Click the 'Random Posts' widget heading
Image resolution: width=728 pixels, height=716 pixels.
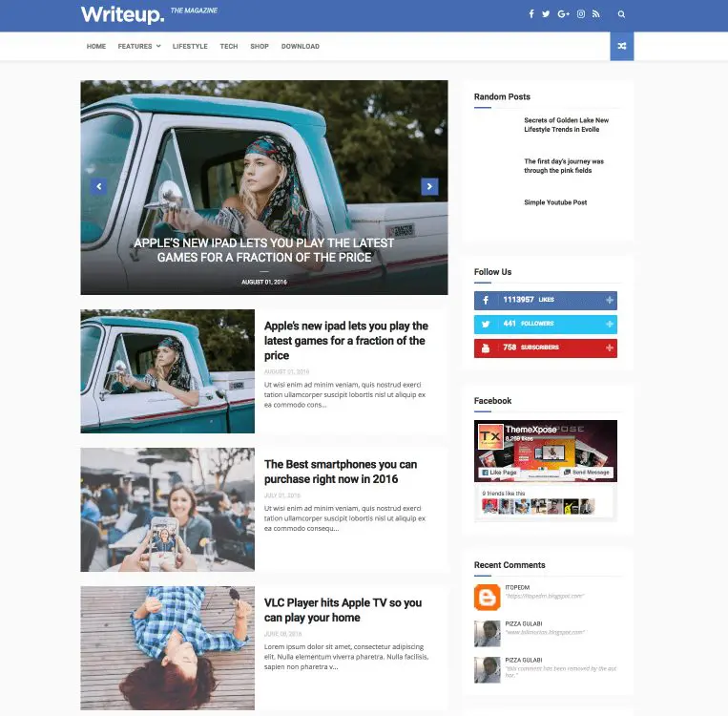point(502,96)
